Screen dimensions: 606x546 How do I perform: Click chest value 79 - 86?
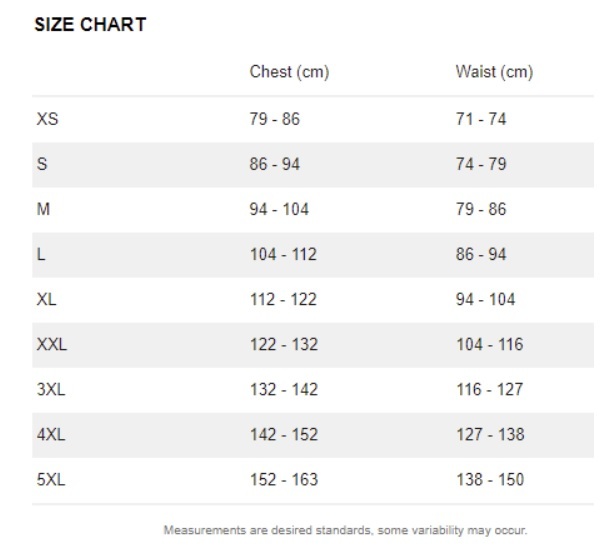(274, 119)
